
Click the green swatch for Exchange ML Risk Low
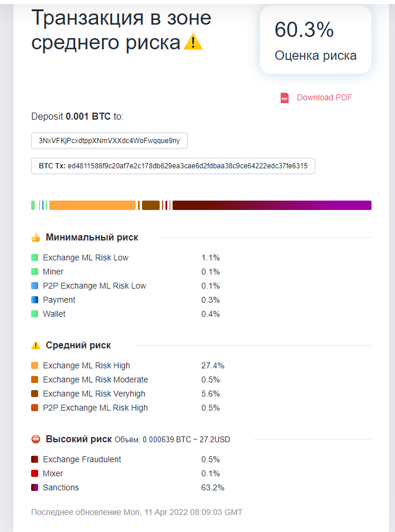[x=35, y=257]
